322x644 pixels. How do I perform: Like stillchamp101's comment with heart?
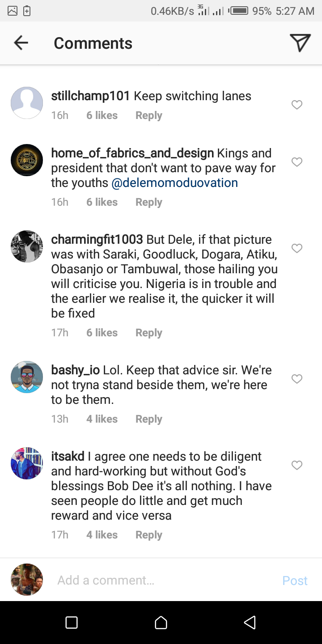point(297,105)
